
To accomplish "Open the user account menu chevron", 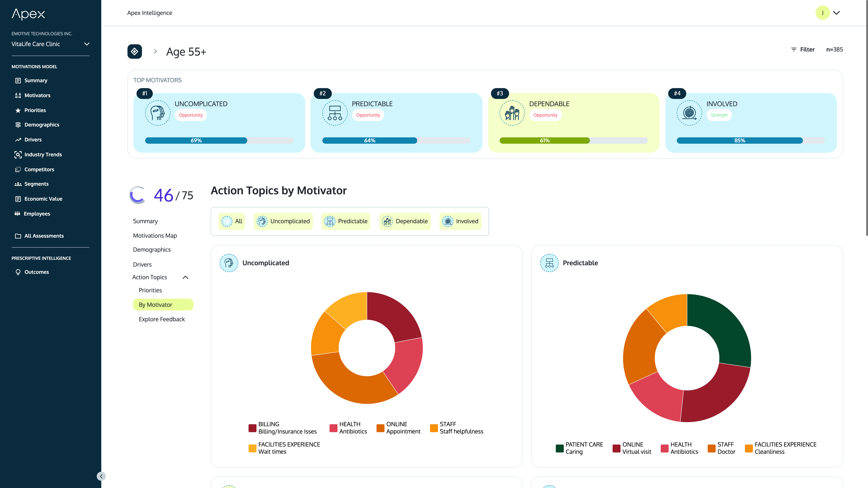I will [836, 13].
